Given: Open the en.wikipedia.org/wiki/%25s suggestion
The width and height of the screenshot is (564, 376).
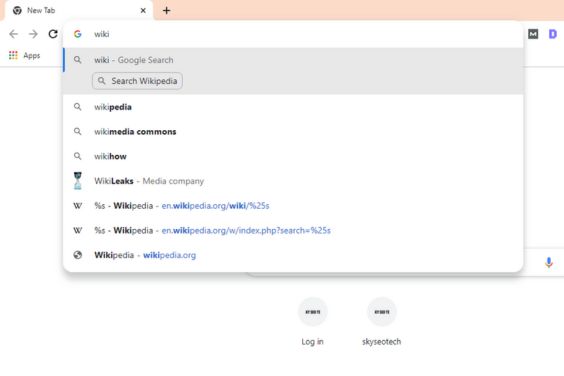Looking at the screenshot, I should 293,205.
